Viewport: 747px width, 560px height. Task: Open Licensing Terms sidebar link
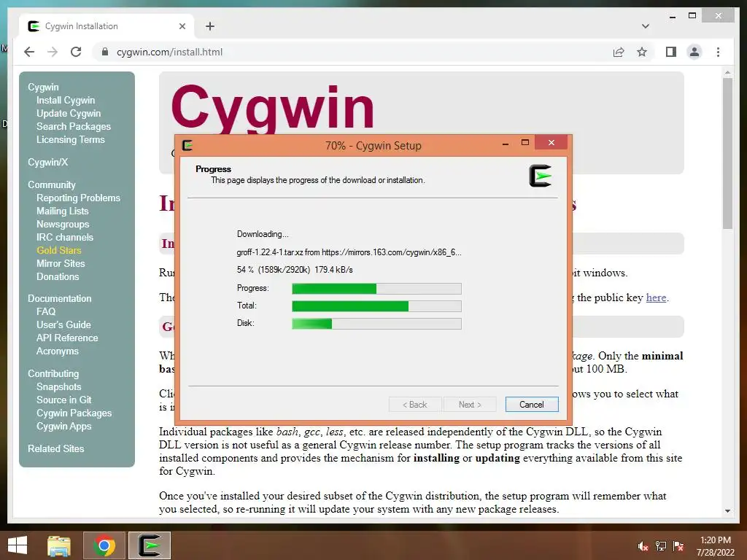[71, 139]
